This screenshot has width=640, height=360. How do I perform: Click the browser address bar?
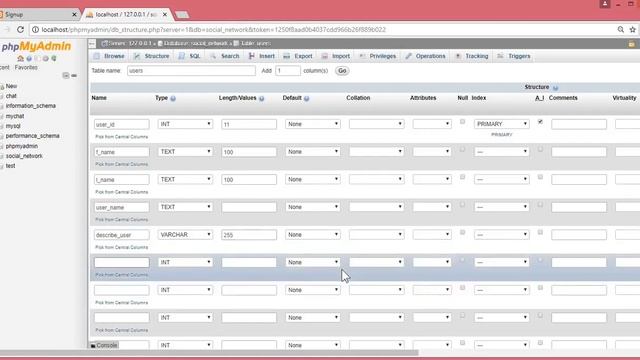pos(322,29)
